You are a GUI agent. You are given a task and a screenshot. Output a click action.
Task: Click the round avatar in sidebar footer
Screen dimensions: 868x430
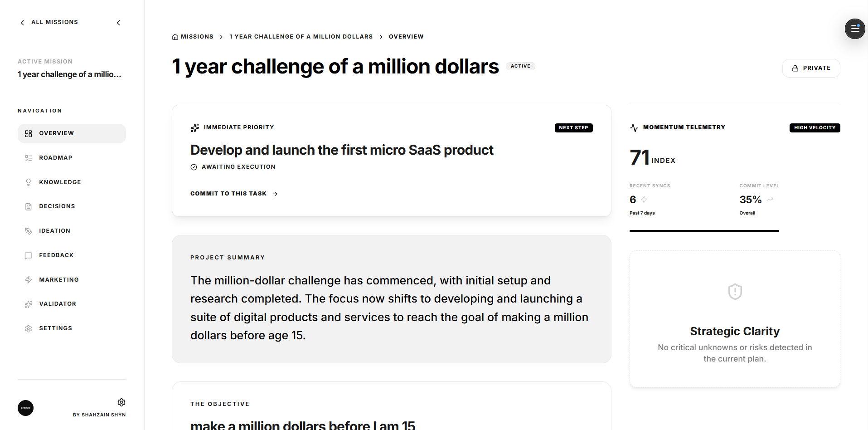click(x=26, y=408)
